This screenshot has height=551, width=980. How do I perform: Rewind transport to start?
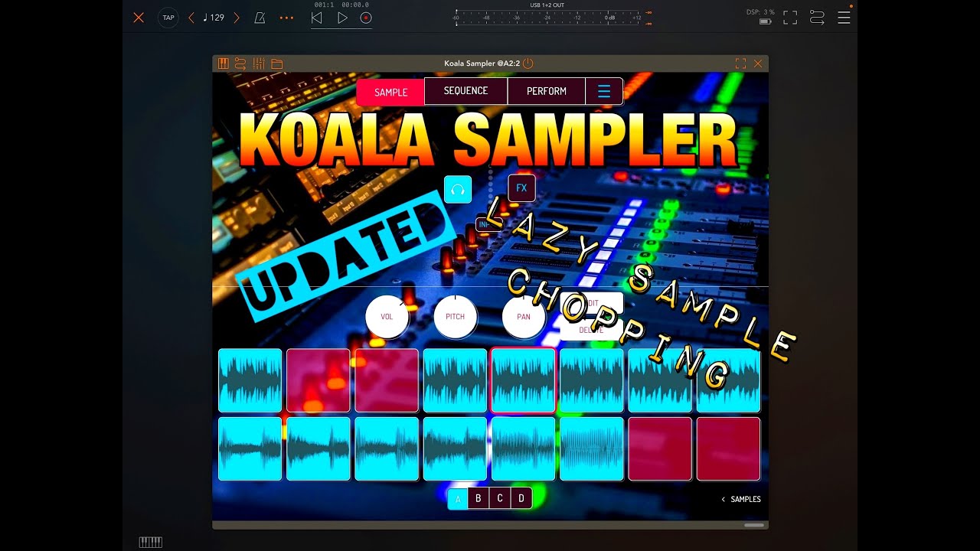tap(317, 18)
